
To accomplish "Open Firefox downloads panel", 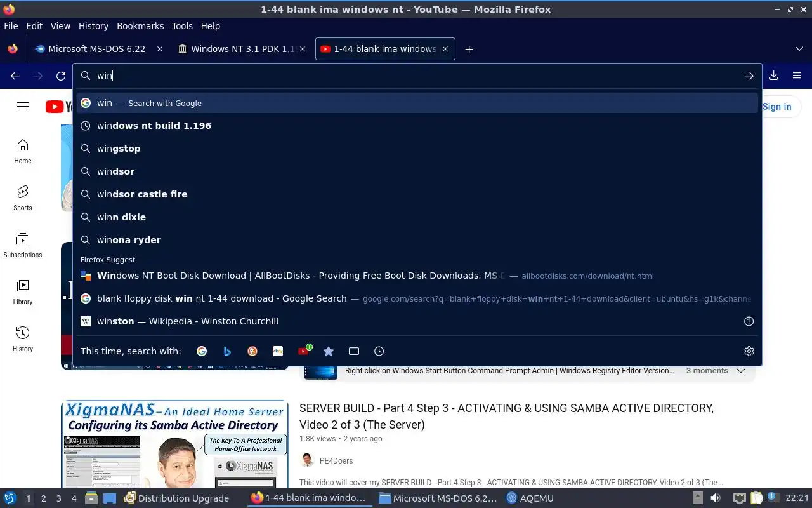I will pos(774,76).
